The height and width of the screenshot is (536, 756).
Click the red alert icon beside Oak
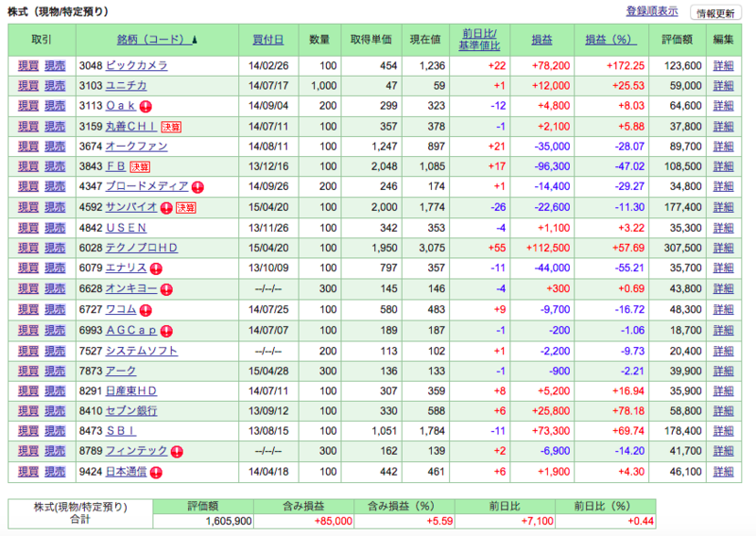coord(146,107)
